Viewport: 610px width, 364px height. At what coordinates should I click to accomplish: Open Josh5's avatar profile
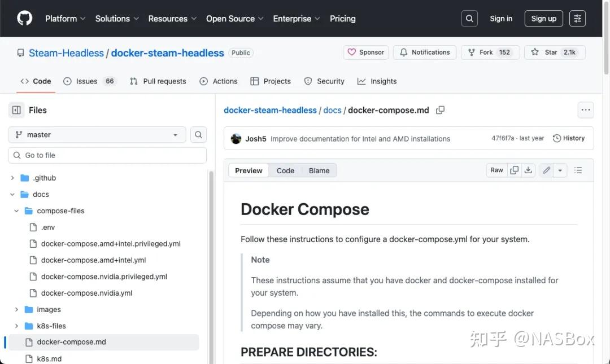(x=236, y=138)
